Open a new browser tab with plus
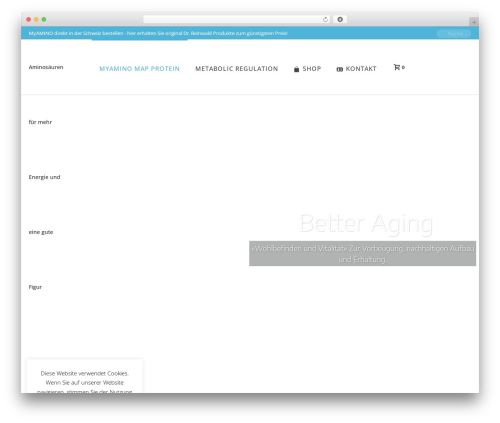Image resolution: width=500 pixels, height=423 pixels. 474,22
